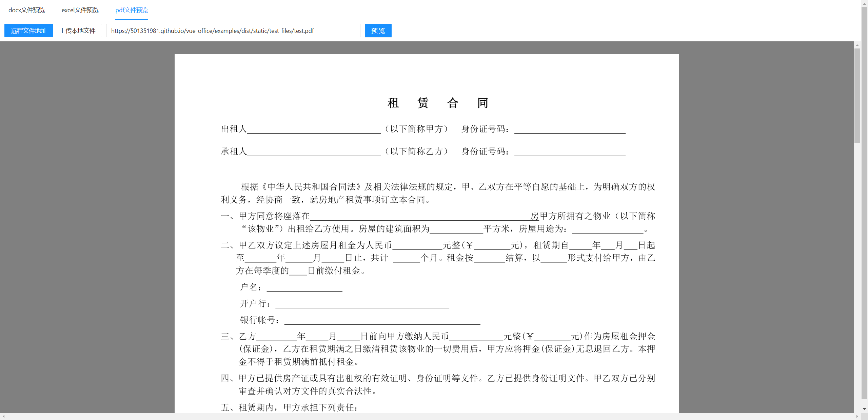This screenshot has height=420, width=868.
Task: Click the document title 租赁合同
Action: [438, 103]
